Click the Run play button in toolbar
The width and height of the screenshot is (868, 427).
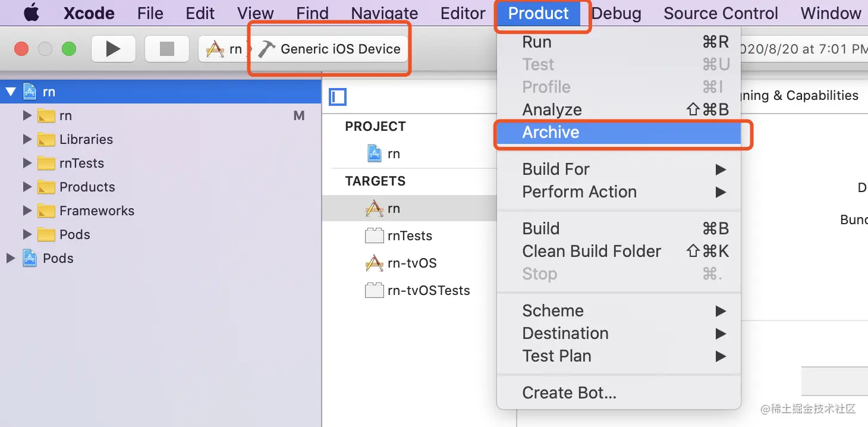[113, 49]
